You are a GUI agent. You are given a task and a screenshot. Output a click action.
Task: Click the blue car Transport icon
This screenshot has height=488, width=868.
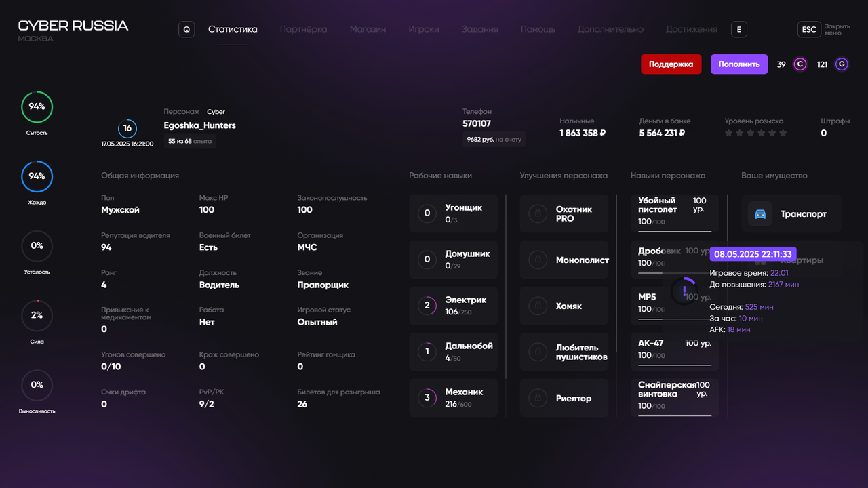pyautogui.click(x=760, y=213)
